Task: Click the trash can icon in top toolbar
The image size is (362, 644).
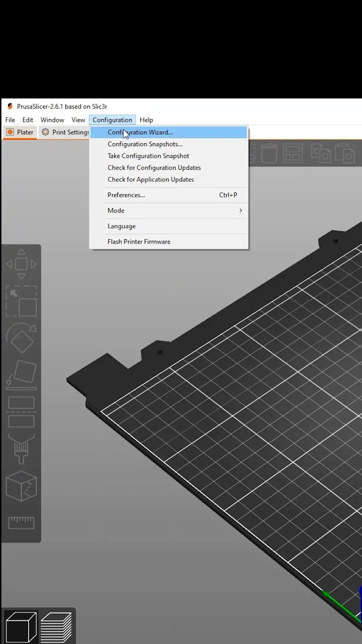Action: click(269, 154)
